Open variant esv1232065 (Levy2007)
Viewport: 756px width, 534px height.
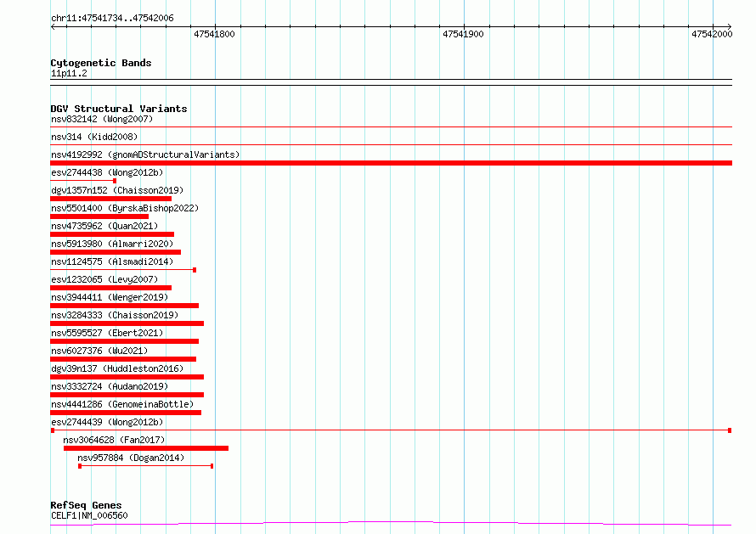(x=104, y=279)
